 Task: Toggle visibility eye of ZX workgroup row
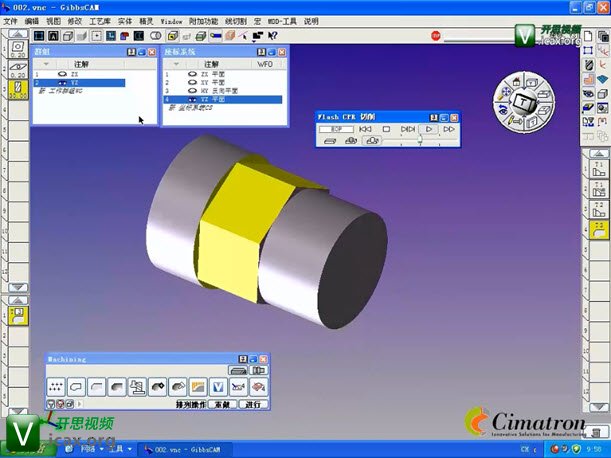coord(62,74)
